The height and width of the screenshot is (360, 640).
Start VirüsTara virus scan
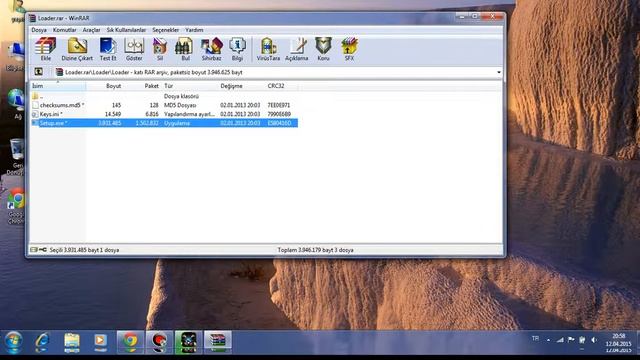tap(268, 49)
